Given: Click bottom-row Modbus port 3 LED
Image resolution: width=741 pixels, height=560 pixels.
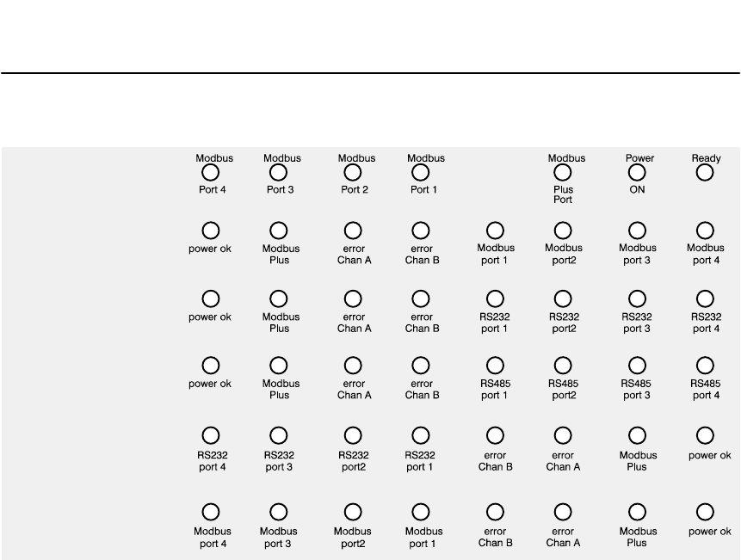Looking at the screenshot, I should tap(279, 511).
